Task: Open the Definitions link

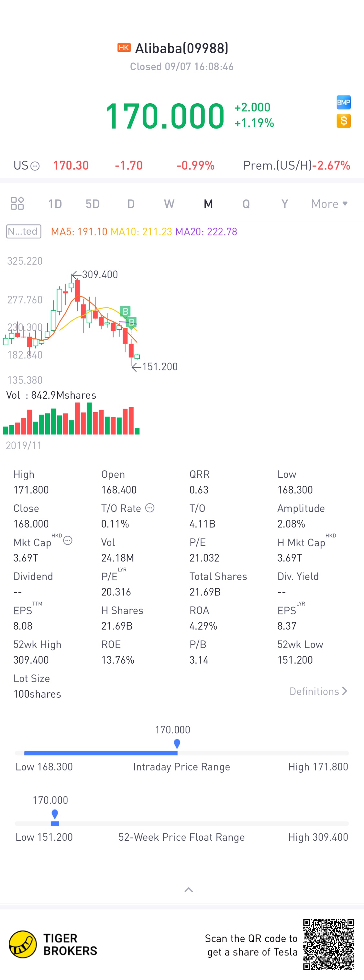Action: pos(318,691)
